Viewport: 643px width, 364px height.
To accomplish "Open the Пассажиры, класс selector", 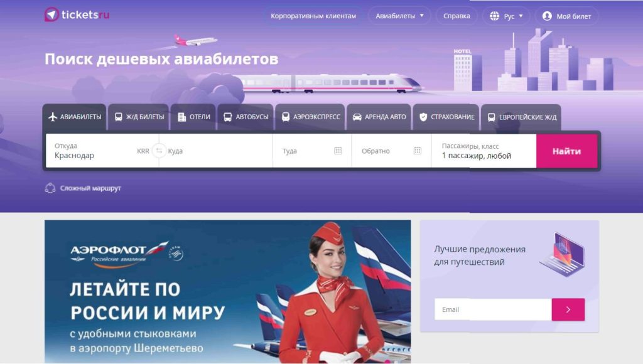I will [x=484, y=151].
